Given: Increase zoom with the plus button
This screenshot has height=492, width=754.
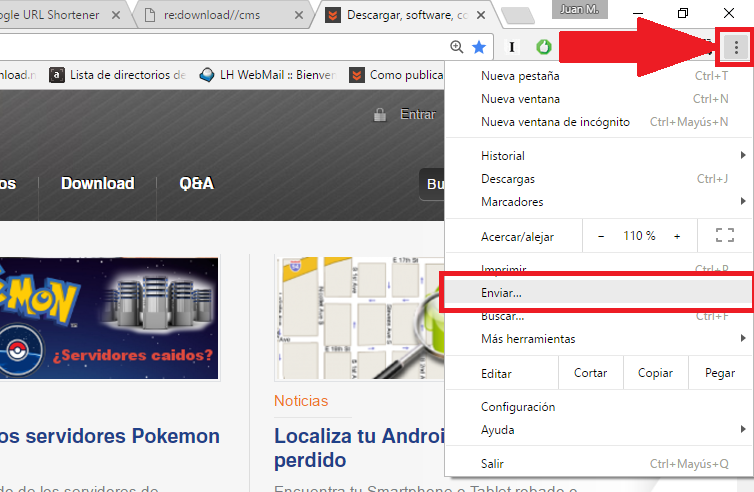Looking at the screenshot, I should pyautogui.click(x=677, y=236).
